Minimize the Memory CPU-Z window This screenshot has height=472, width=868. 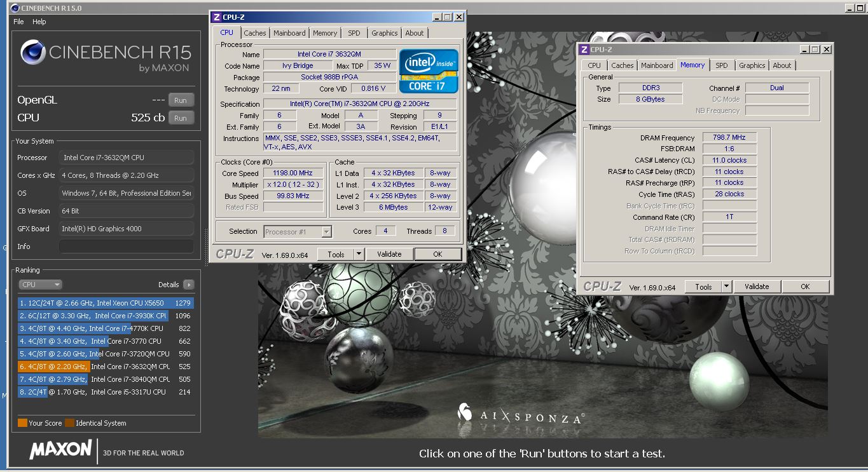pyautogui.click(x=805, y=50)
